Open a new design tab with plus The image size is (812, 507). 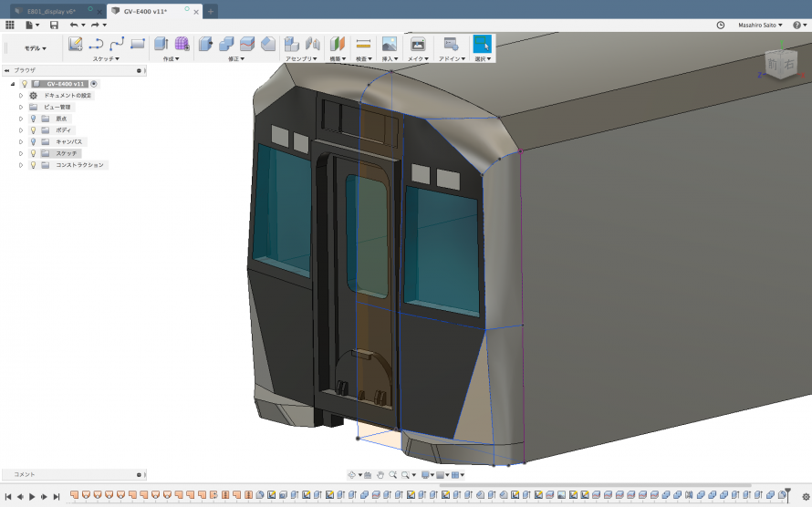coord(210,11)
